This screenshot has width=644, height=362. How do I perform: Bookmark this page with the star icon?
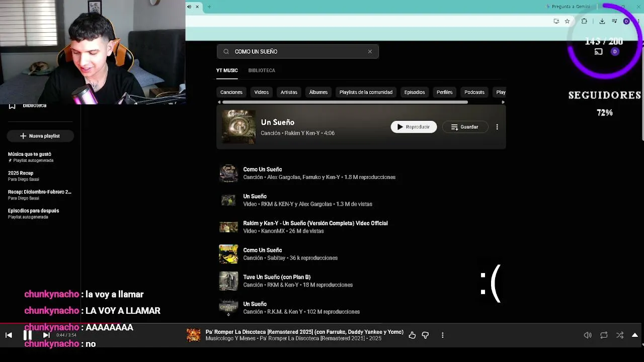[x=567, y=21]
